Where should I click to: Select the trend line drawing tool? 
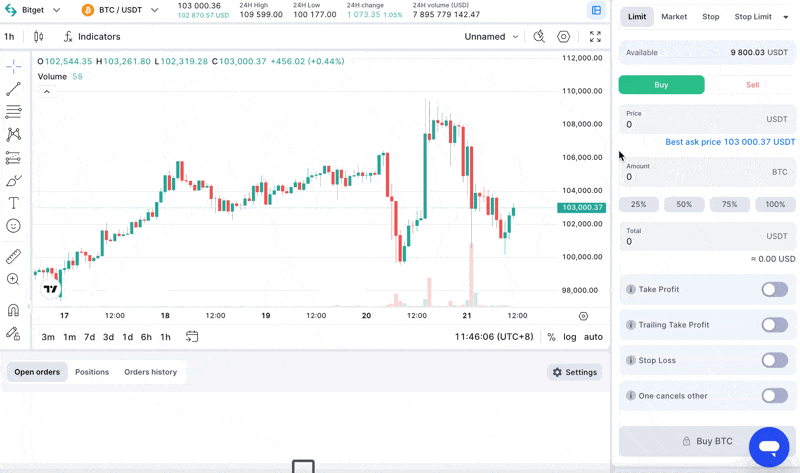tap(13, 89)
